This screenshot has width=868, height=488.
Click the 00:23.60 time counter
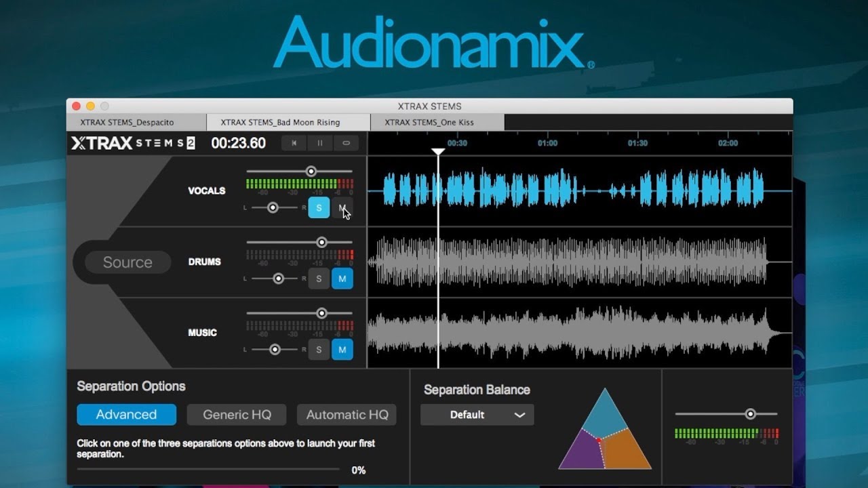pyautogui.click(x=239, y=143)
